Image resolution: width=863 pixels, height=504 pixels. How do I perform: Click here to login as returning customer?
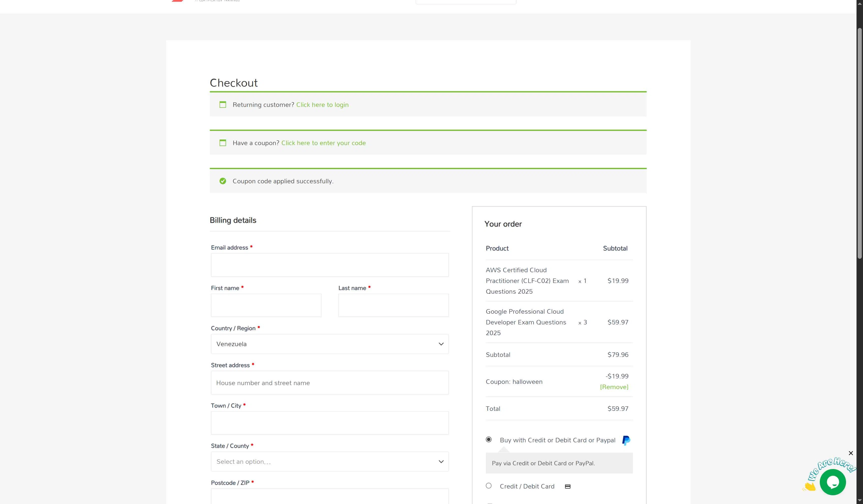point(322,105)
